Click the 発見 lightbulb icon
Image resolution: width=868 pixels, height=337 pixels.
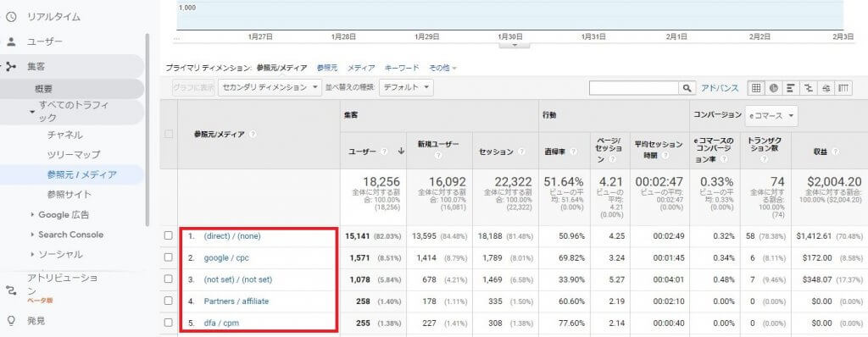pos(10,320)
